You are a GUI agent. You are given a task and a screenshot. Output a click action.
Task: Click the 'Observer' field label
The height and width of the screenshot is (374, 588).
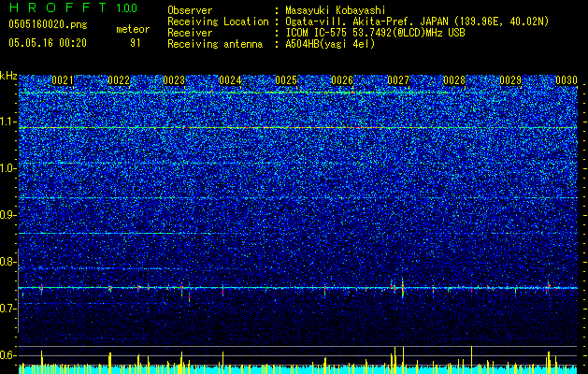click(190, 10)
